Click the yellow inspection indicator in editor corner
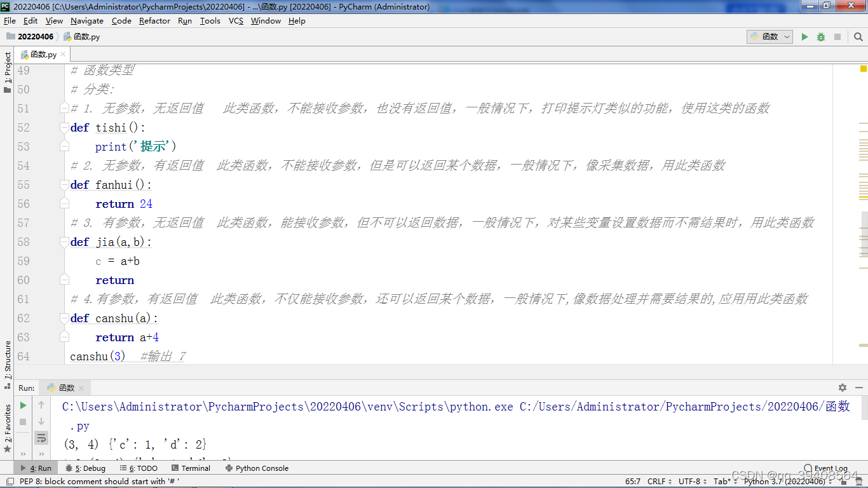This screenshot has height=488, width=868. coord(864,68)
